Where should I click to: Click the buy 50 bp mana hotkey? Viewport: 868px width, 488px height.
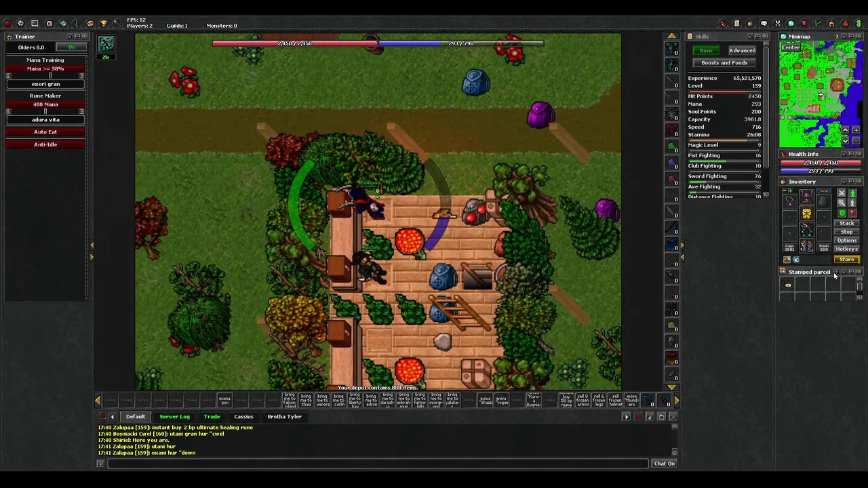coord(567,400)
